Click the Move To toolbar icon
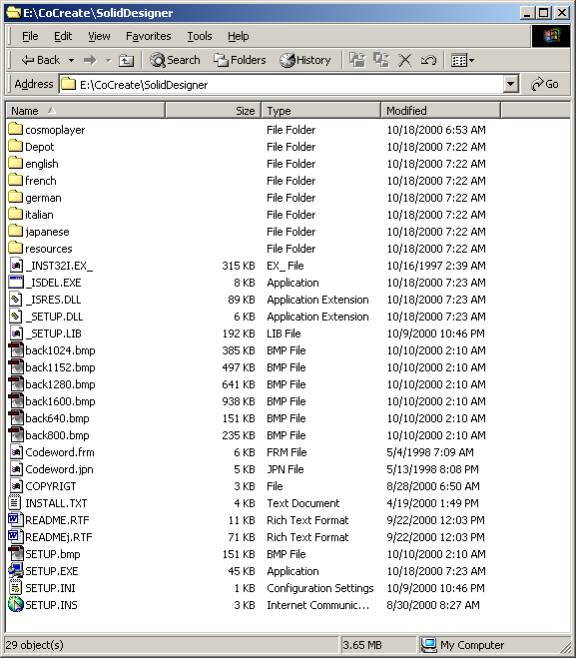This screenshot has height=658, width=576. [357, 60]
